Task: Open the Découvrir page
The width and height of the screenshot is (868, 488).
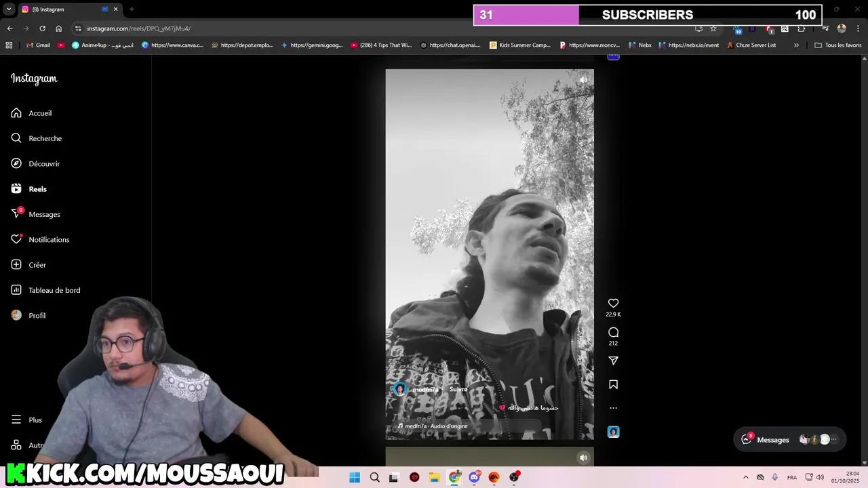Action: tap(44, 163)
